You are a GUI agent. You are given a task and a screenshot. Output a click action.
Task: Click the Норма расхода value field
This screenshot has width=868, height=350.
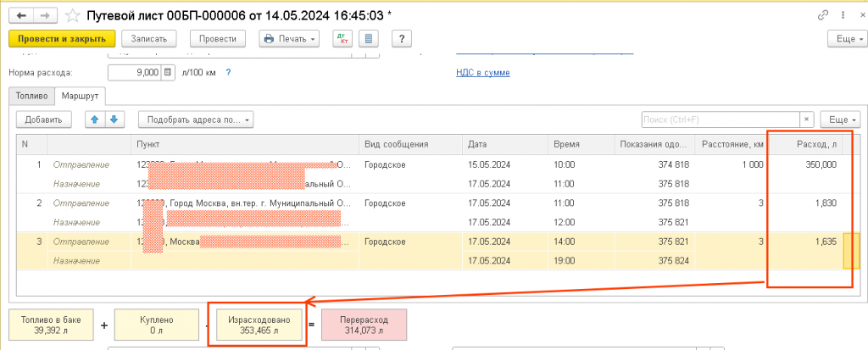click(x=135, y=73)
